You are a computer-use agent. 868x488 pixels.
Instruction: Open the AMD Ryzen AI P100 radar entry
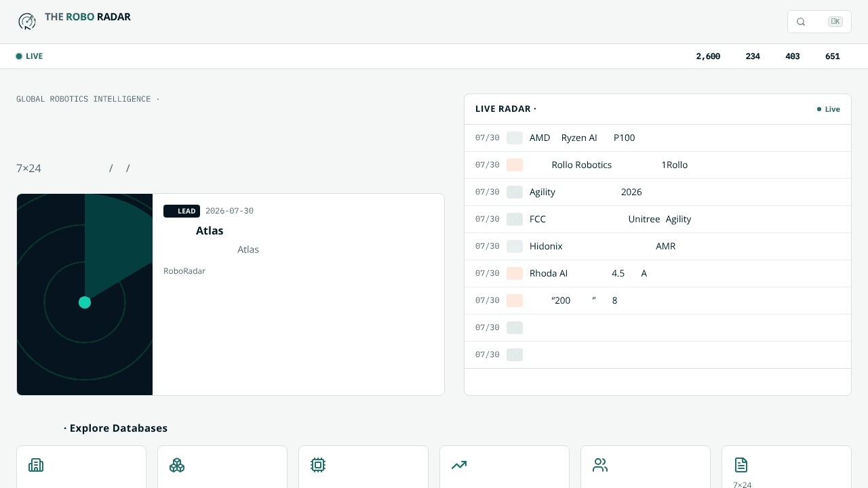click(658, 138)
